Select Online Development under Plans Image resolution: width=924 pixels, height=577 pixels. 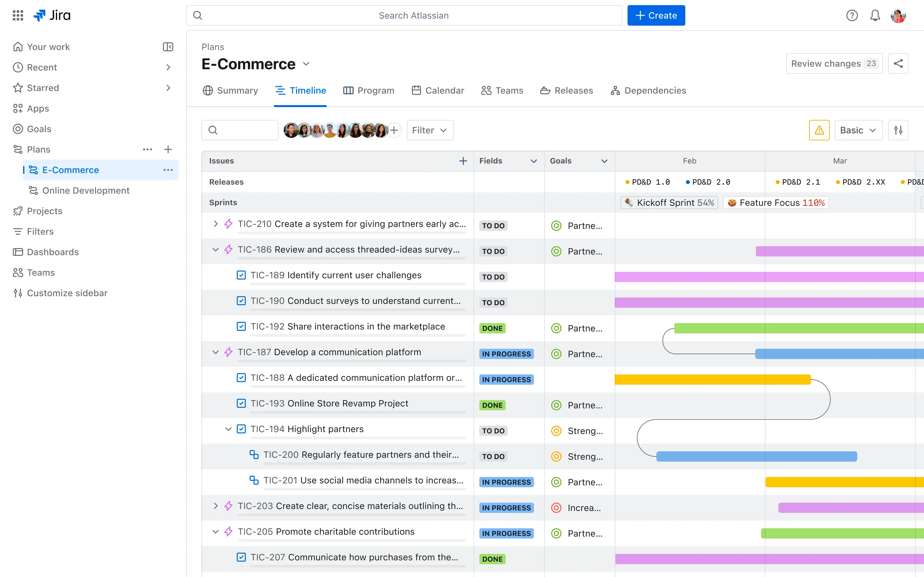[x=86, y=190]
